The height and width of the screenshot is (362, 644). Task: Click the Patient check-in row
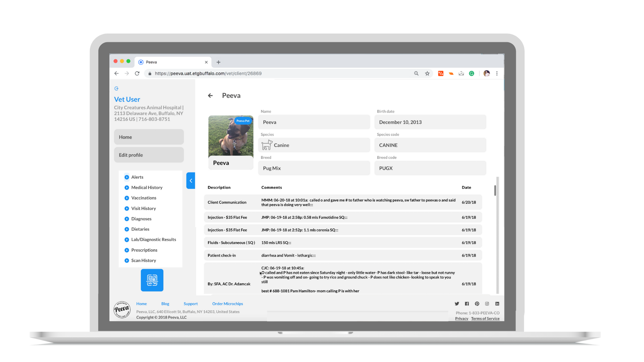point(343,255)
